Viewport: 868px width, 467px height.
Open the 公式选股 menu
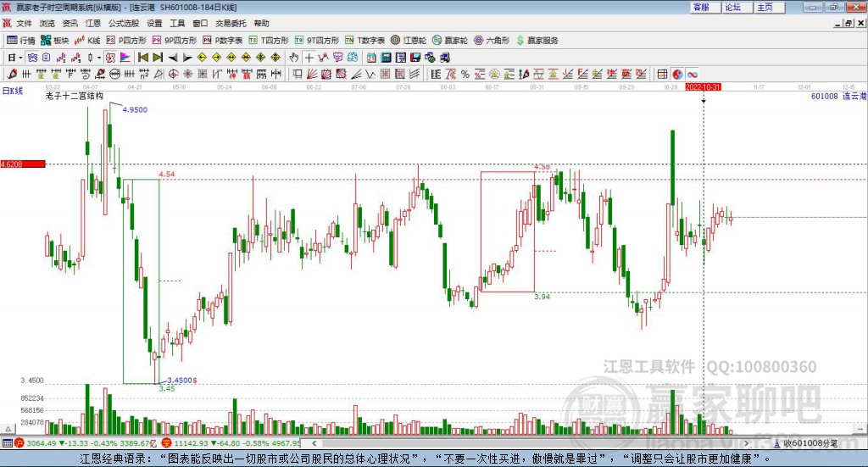pyautogui.click(x=124, y=23)
